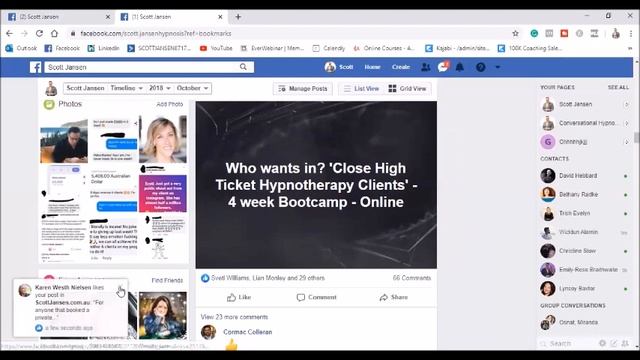Click Create in Facebook header

pyautogui.click(x=401, y=67)
